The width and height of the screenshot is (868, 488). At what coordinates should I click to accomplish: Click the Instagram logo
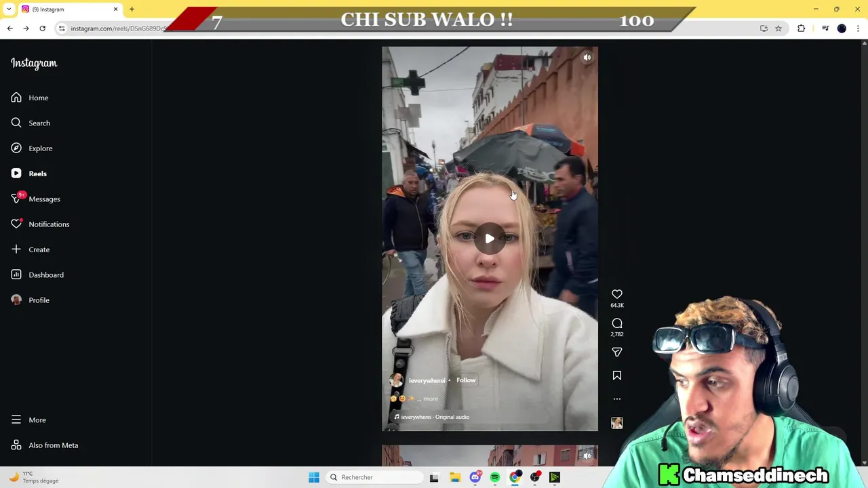pos(34,63)
